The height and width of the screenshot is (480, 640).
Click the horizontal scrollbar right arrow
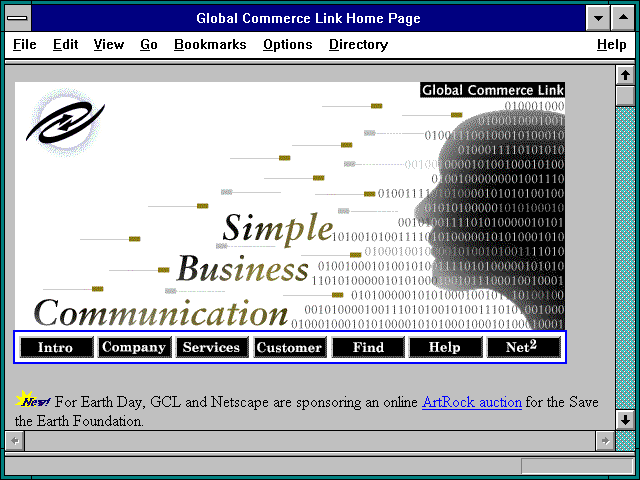(x=605, y=440)
